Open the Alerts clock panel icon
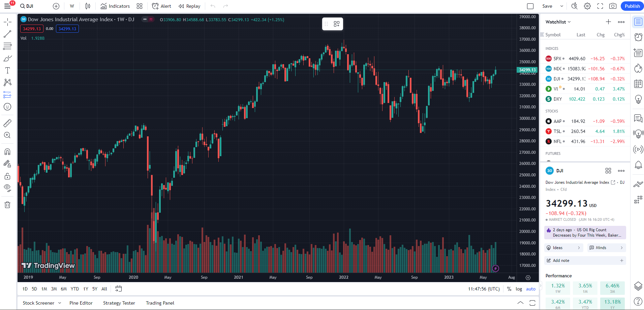This screenshot has width=644, height=310. tap(638, 37)
